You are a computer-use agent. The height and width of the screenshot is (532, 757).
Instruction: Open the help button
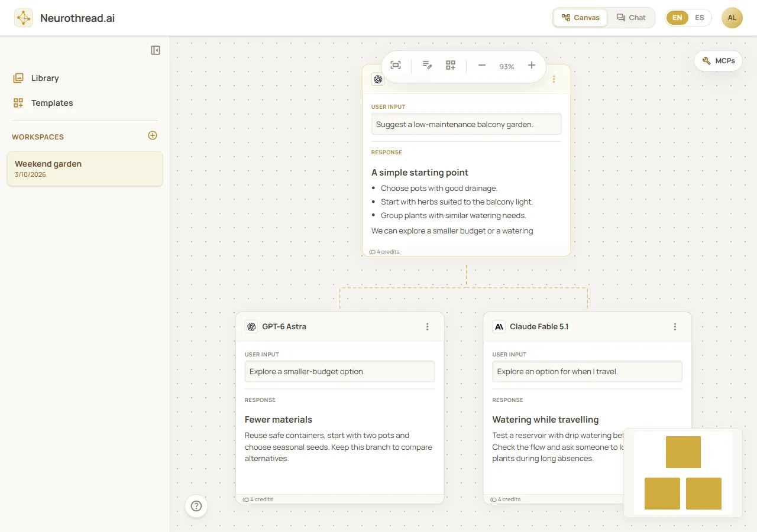[x=196, y=506]
